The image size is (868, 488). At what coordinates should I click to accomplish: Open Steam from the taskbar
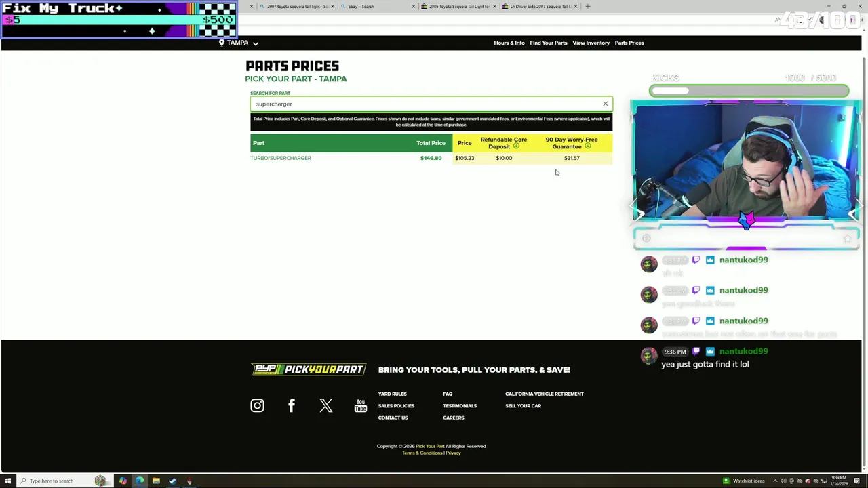click(172, 481)
